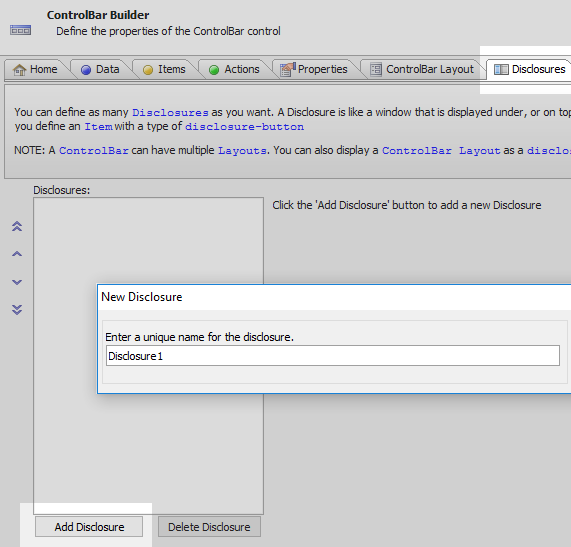Move disclosure down one with single down chevron
The height and width of the screenshot is (547, 571).
point(17,282)
